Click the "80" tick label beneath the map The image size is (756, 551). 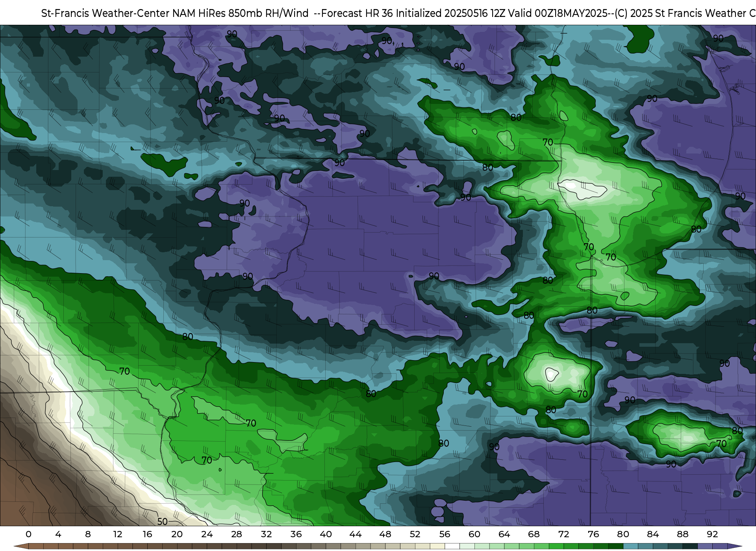point(623,534)
